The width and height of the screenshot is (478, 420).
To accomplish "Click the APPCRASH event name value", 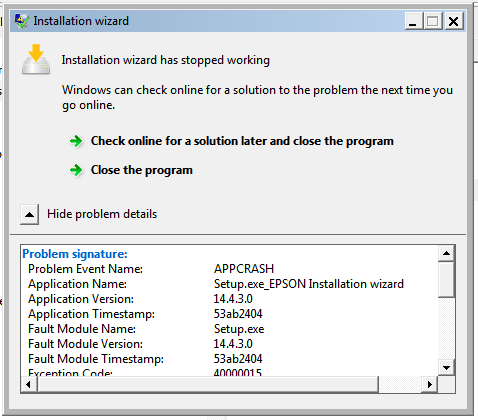I will (x=244, y=269).
